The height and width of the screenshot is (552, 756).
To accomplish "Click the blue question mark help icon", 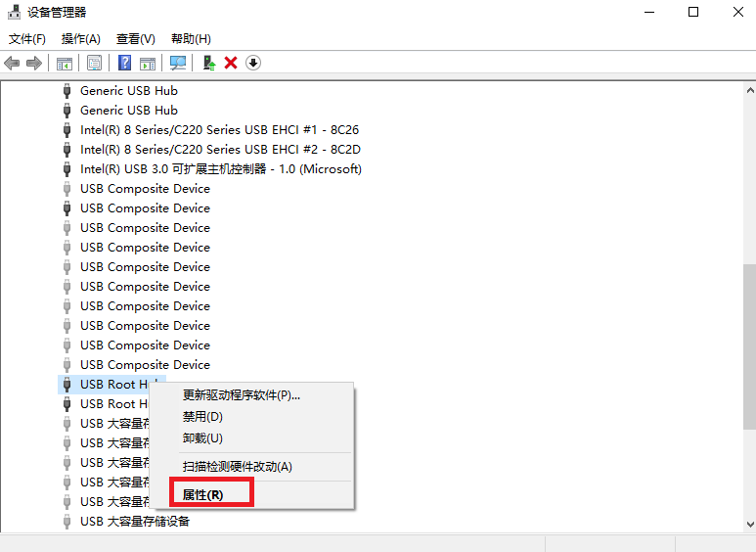I will (125, 63).
